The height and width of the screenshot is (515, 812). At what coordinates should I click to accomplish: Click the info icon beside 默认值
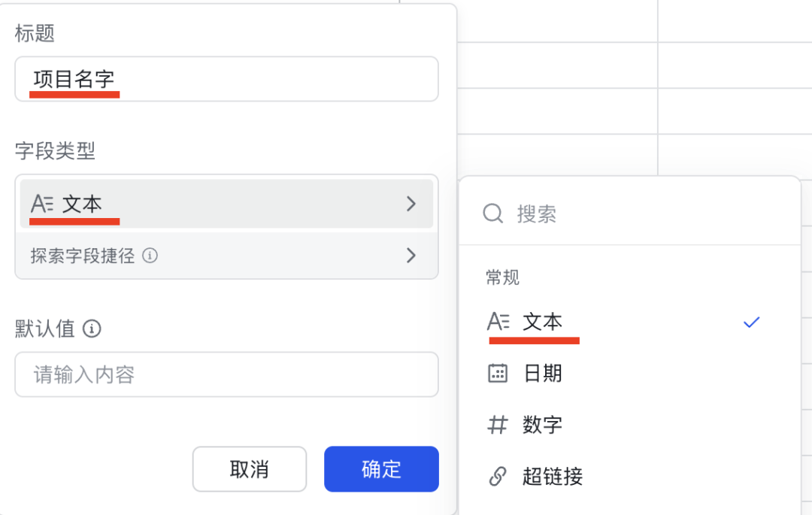click(x=92, y=329)
